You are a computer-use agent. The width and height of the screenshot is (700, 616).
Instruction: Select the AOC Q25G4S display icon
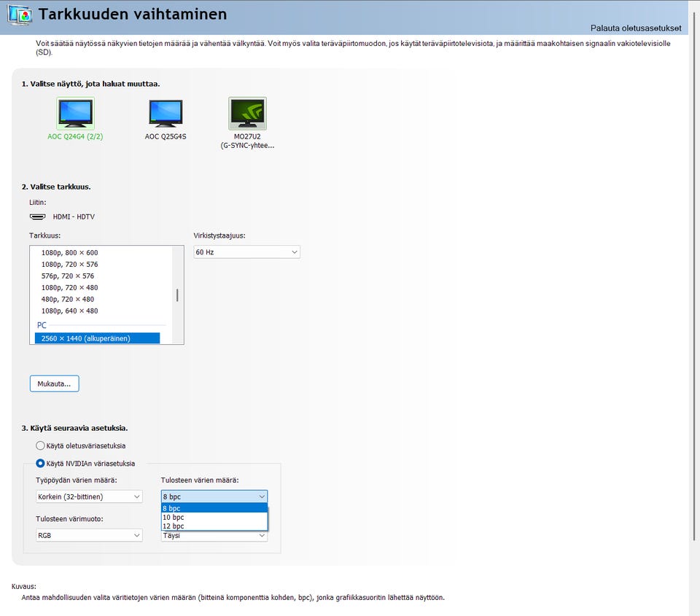click(166, 114)
